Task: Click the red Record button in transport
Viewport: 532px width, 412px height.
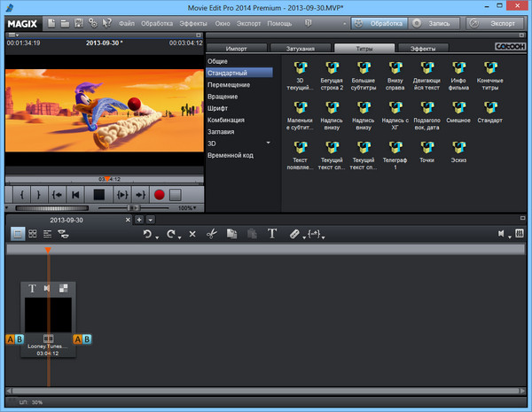Action: pyautogui.click(x=160, y=194)
